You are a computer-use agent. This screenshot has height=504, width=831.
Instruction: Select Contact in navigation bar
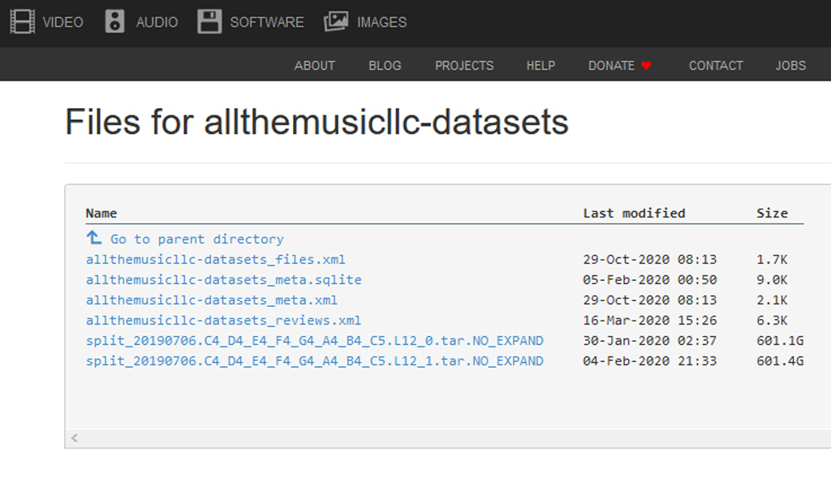(x=716, y=66)
